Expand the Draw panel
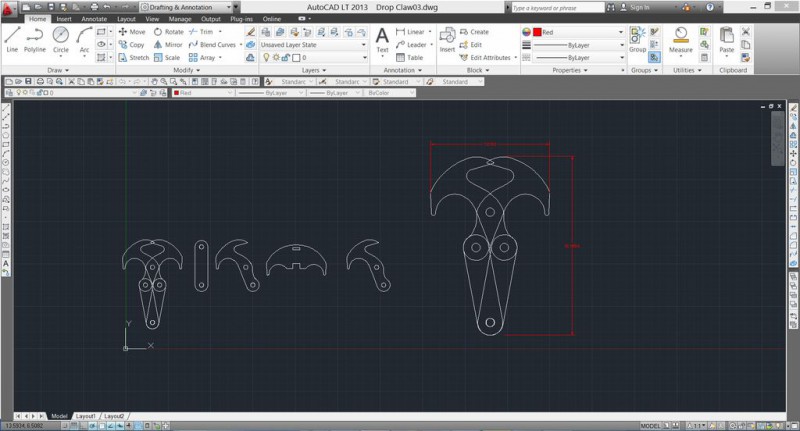Viewport: 800px width, 431px height. point(58,70)
